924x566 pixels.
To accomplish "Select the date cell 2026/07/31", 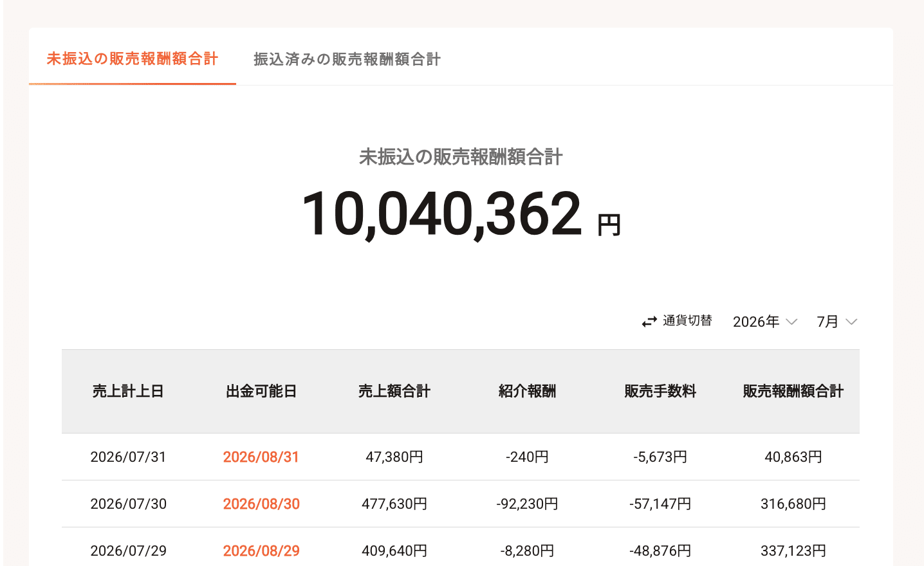I will coord(128,457).
